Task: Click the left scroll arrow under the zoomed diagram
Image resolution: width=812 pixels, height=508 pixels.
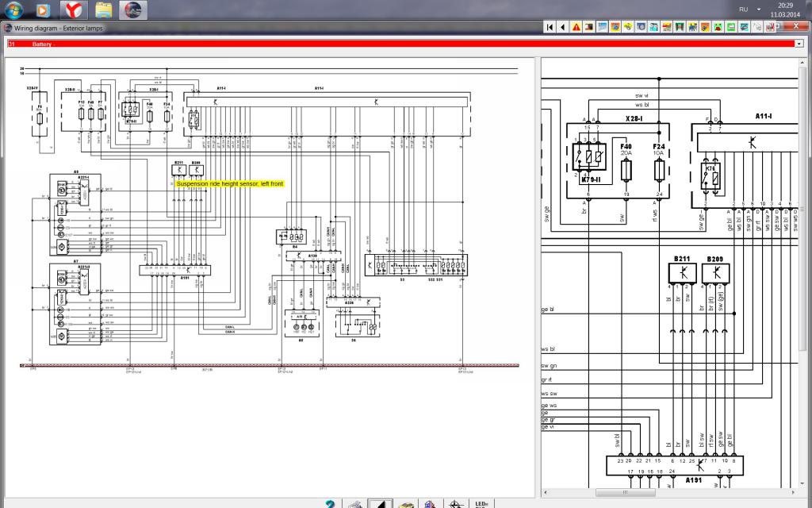Action: click(546, 492)
